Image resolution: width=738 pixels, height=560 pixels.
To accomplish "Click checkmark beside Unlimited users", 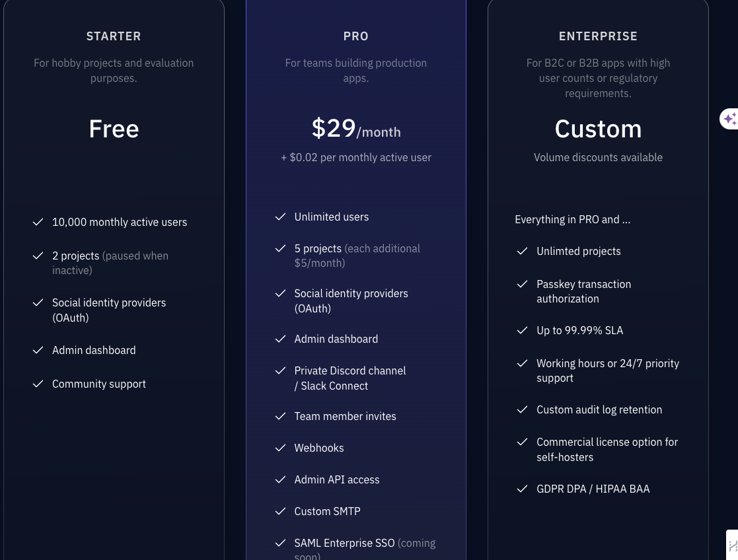I will [x=280, y=217].
